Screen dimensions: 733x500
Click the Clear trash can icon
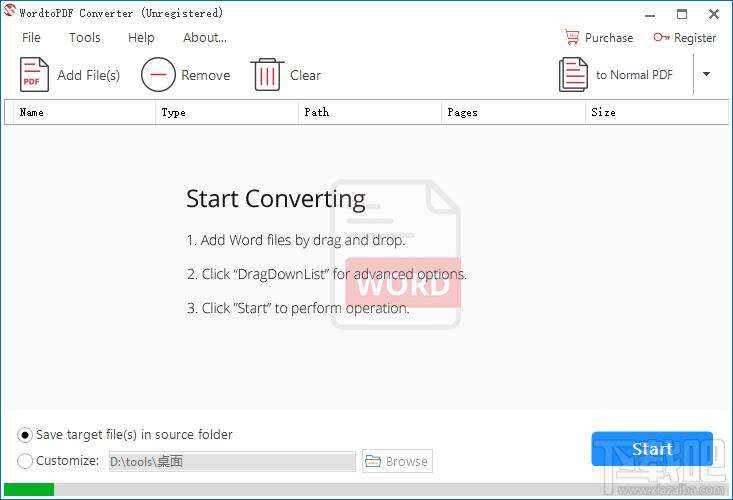point(267,74)
